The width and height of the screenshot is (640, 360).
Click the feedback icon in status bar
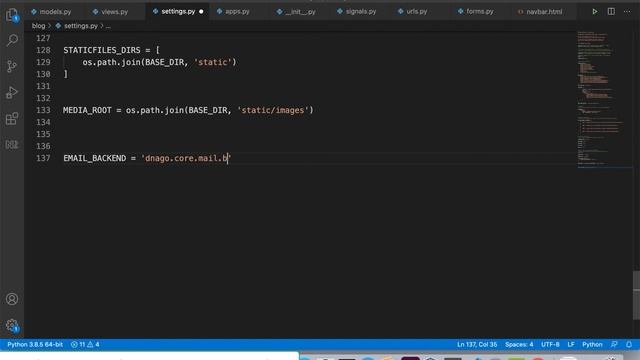pyautogui.click(x=614, y=344)
